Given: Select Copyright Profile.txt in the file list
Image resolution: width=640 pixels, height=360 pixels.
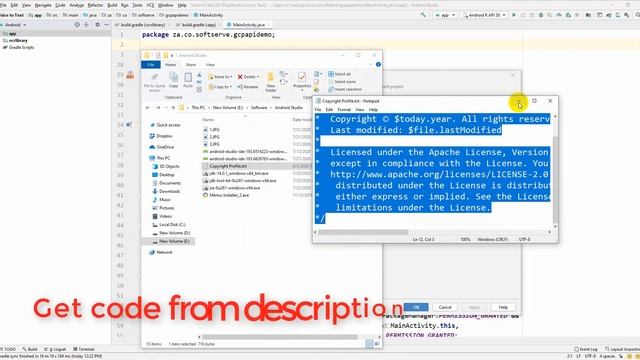Looking at the screenshot, I should point(228,166).
